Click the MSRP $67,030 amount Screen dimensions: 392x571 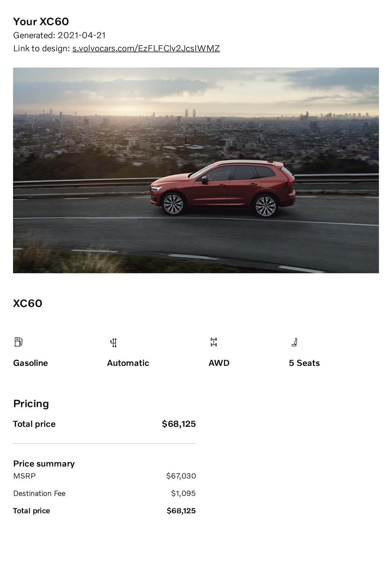click(181, 476)
